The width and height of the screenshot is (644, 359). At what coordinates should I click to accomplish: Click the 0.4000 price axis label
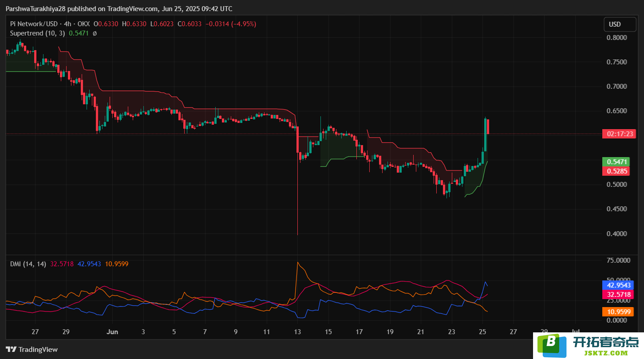tap(617, 234)
